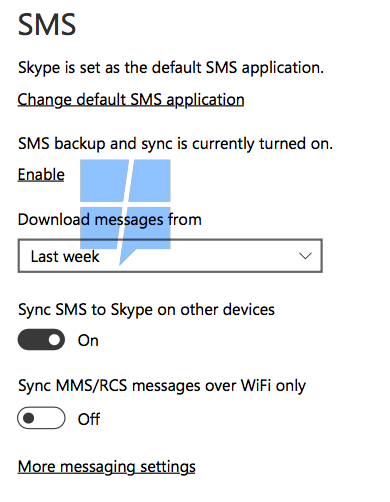390x502 pixels.
Task: Click the Skype is set as default text
Action: click(x=171, y=68)
